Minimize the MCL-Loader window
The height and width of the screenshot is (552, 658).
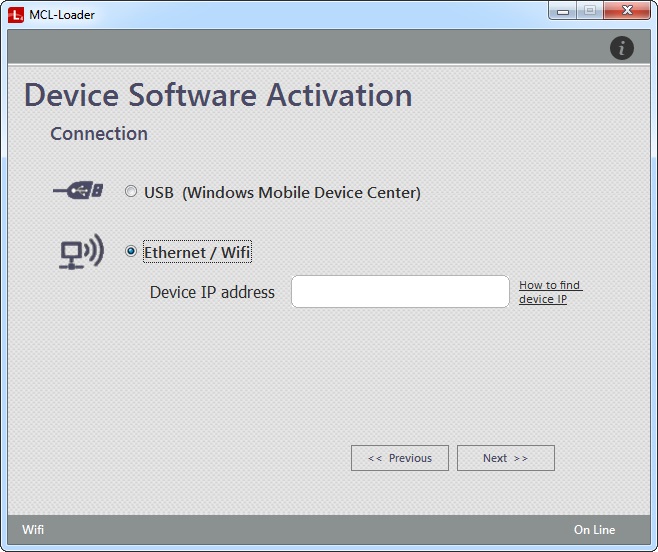(562, 11)
